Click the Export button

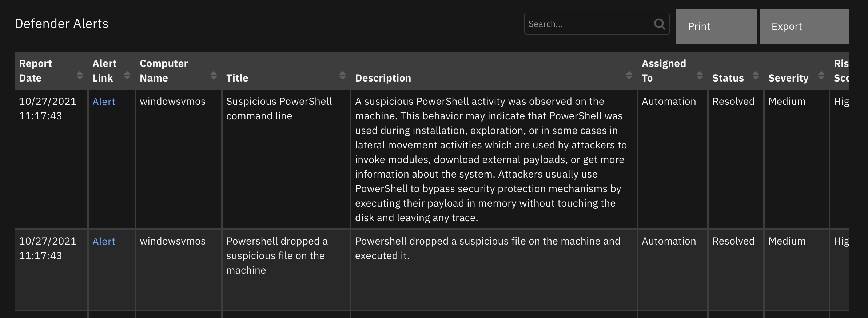[x=804, y=26]
